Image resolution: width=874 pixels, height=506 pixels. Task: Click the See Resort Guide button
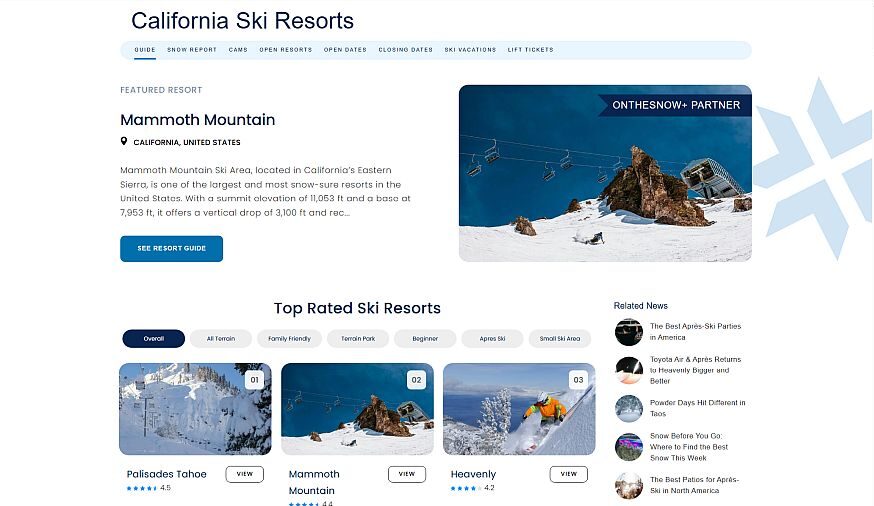point(171,249)
